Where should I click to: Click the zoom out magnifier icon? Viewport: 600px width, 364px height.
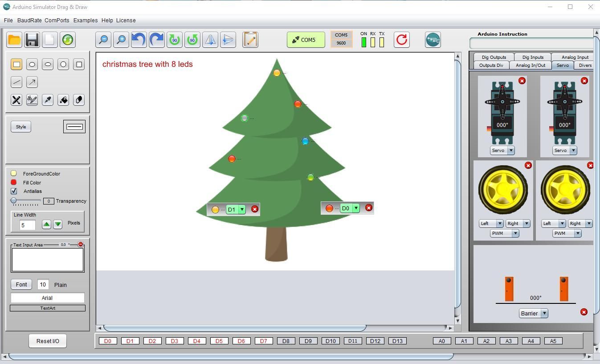tap(103, 40)
